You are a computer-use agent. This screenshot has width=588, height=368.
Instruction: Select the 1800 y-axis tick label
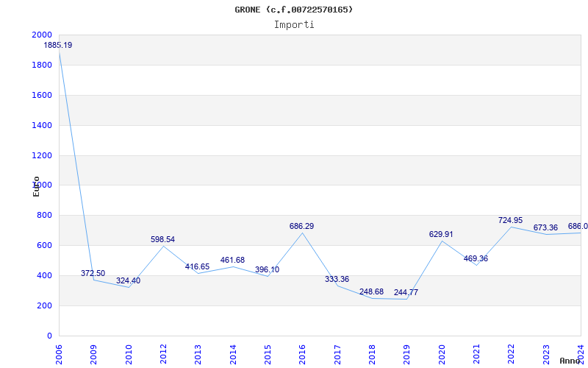pos(42,65)
